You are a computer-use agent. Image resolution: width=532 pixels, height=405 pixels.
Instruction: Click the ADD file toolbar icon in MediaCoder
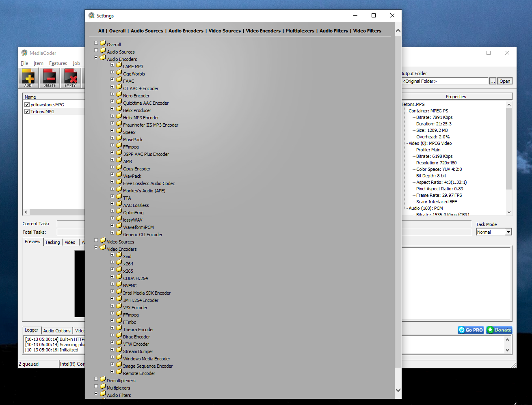click(28, 78)
